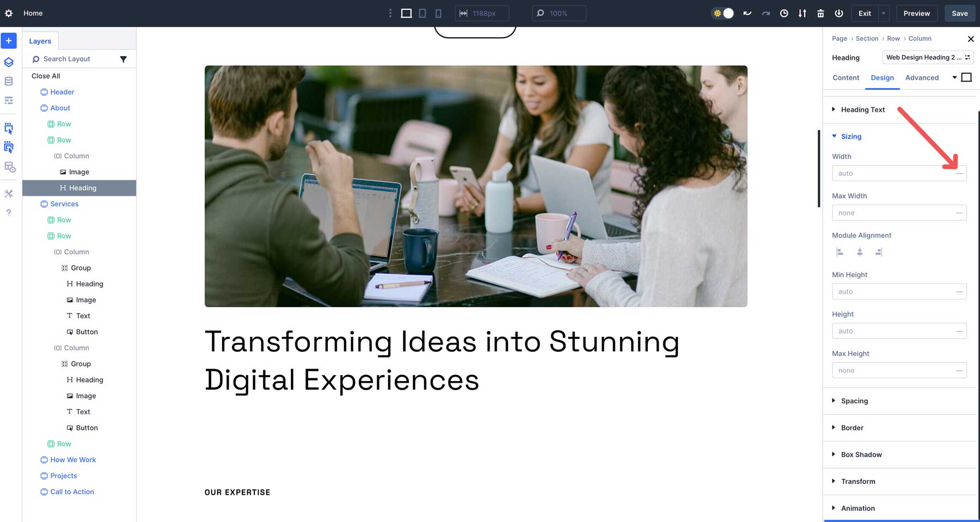The width and height of the screenshot is (980, 522).
Task: Open the database/dynamic data panel icon
Action: click(x=9, y=81)
